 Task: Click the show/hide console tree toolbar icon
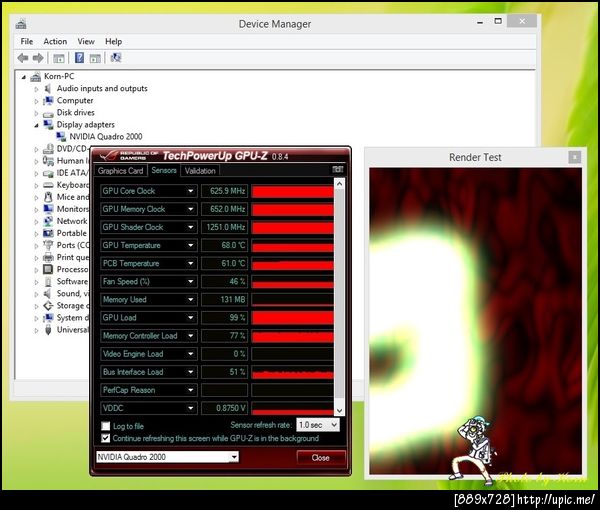pos(59,58)
